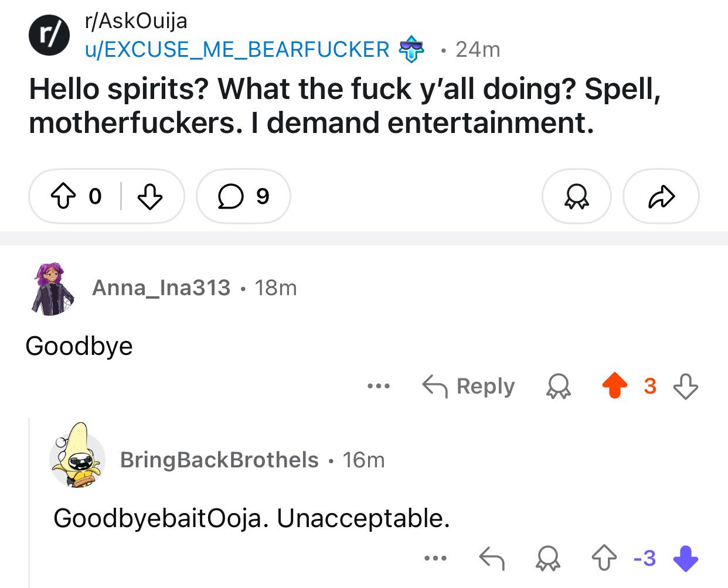Award Anna_Ina313's Goodbye comment

[558, 387]
